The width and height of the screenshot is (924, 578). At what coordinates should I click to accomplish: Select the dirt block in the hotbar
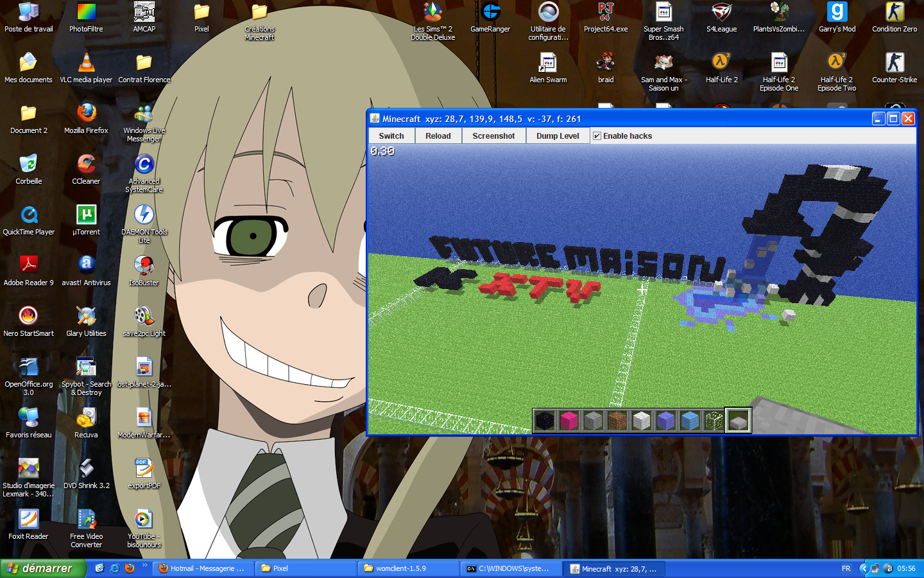[x=617, y=421]
